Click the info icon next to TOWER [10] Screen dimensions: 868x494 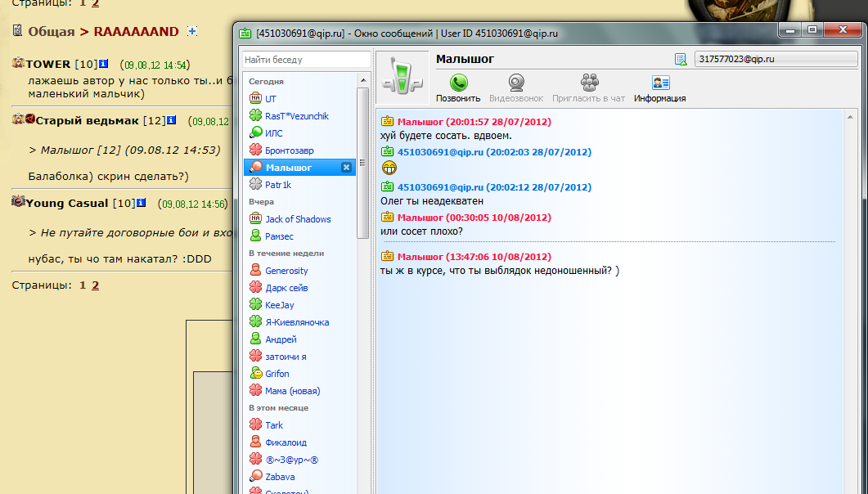coord(103,64)
